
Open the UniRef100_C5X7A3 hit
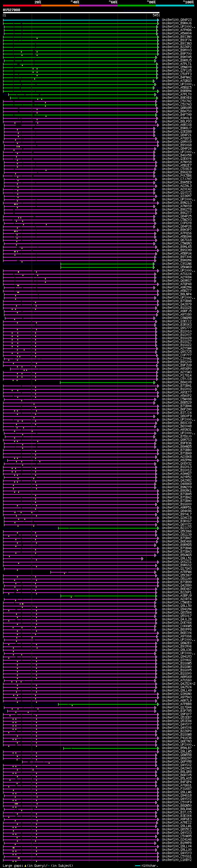[x=177, y=105]
